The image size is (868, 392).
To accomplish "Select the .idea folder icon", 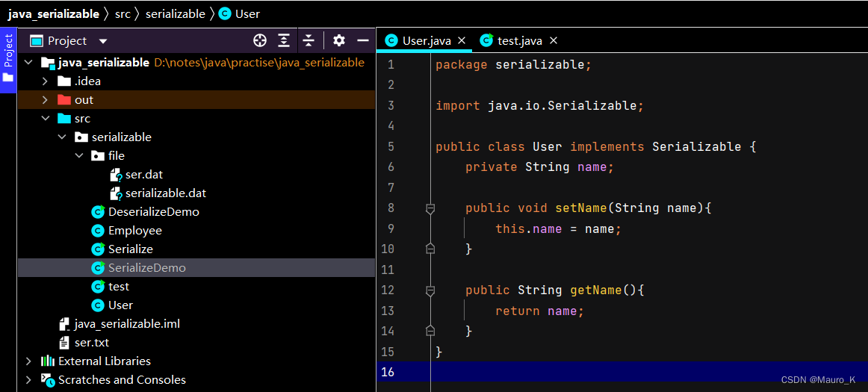I will pyautogui.click(x=64, y=81).
